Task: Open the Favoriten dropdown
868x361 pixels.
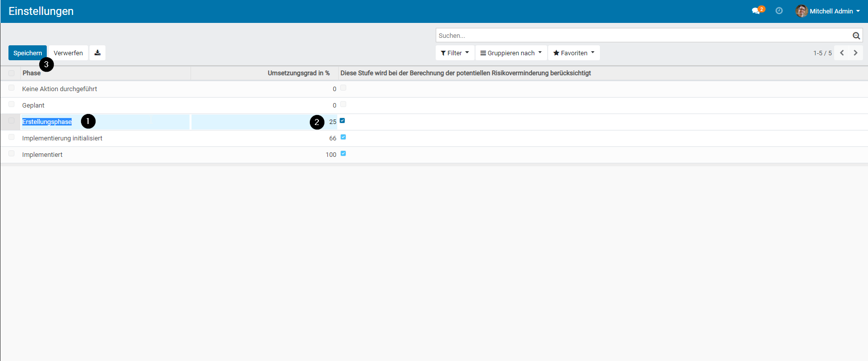Action: (x=574, y=53)
